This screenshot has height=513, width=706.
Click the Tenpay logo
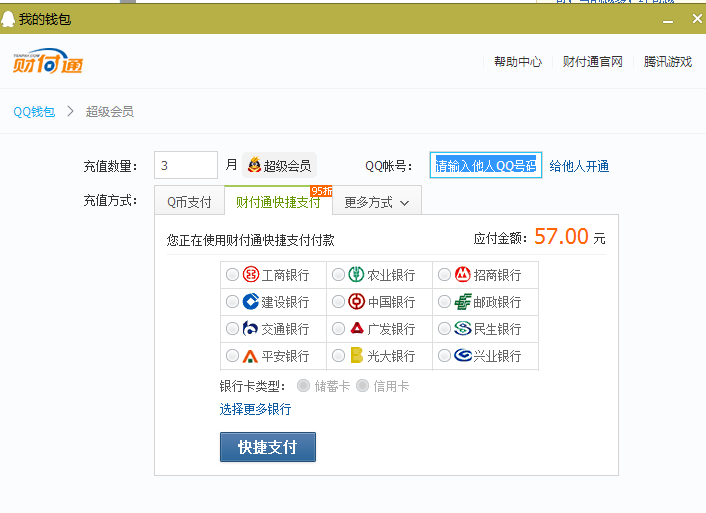tap(48, 61)
